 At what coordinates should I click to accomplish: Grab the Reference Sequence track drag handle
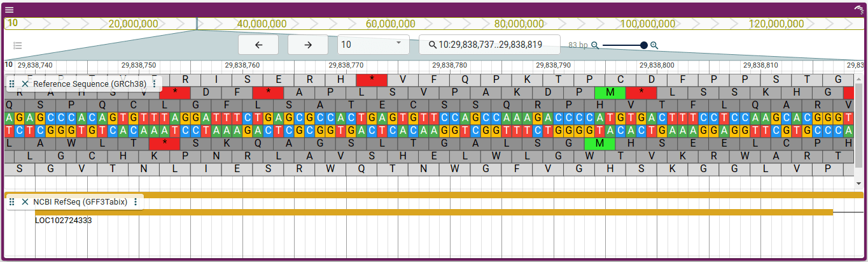coord(12,84)
